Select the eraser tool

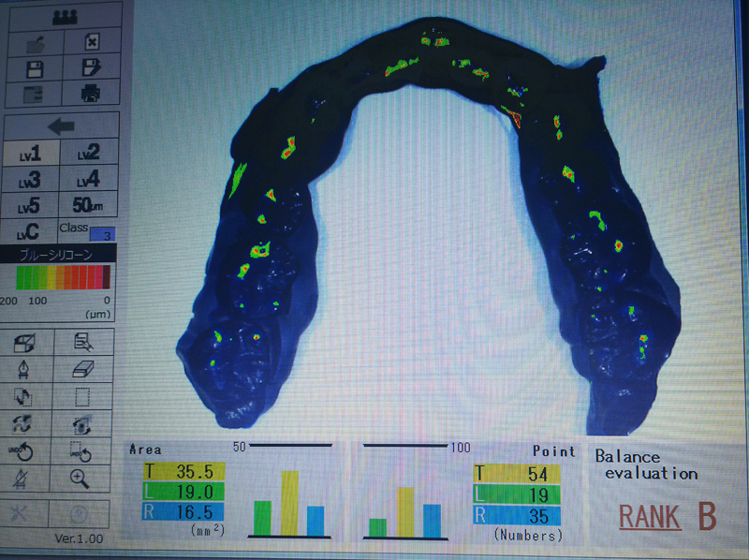[x=84, y=370]
